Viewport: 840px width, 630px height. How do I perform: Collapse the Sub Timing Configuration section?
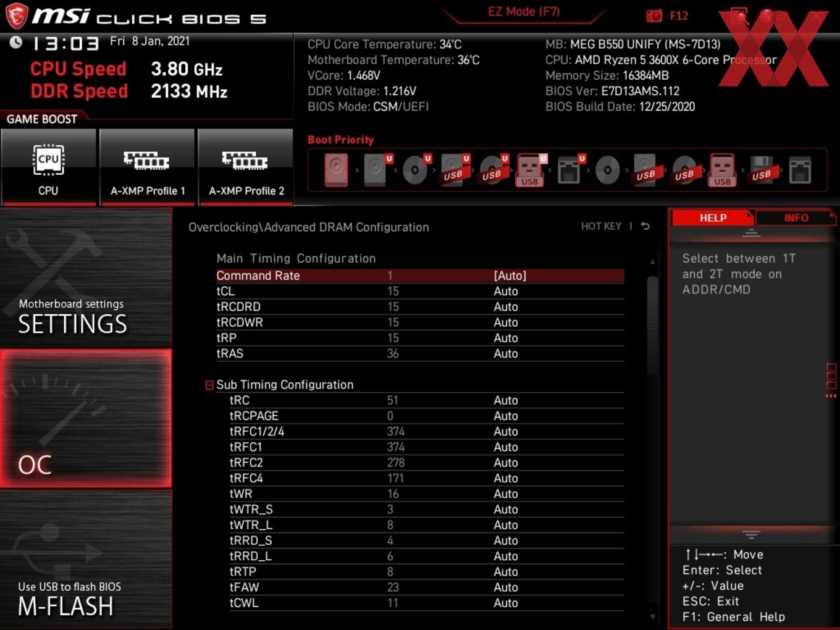tap(209, 385)
